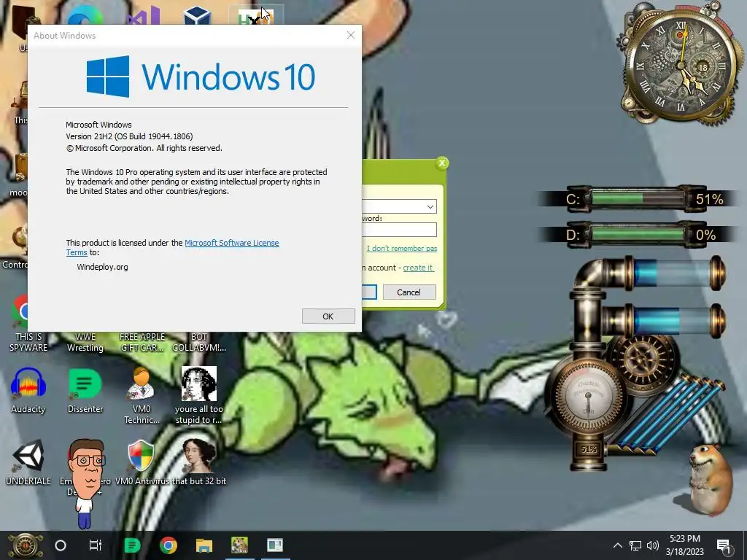Screen dimensions: 747x560
Task: Select WWE Wrestling desktop label
Action: [85, 343]
